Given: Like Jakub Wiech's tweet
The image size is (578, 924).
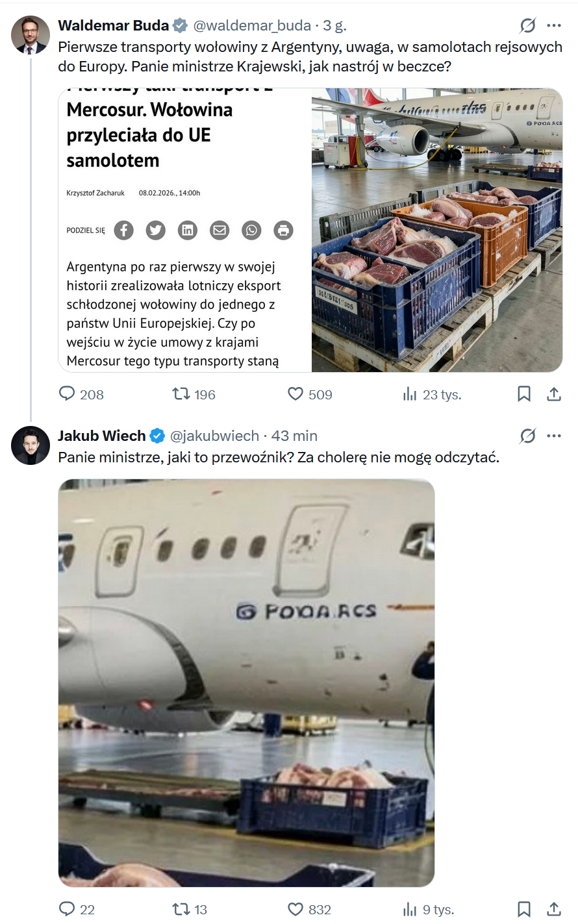Looking at the screenshot, I should [295, 909].
